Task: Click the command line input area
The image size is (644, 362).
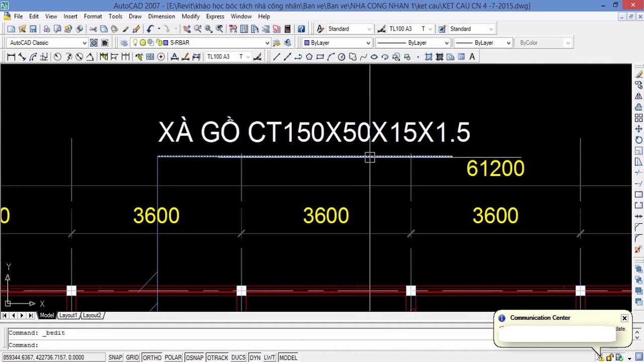Action: [252, 345]
